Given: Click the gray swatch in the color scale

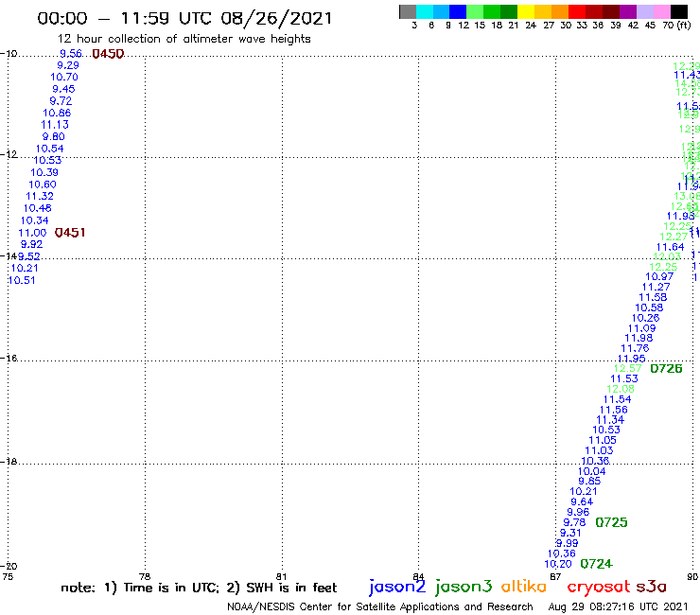Looking at the screenshot, I should (x=408, y=11).
